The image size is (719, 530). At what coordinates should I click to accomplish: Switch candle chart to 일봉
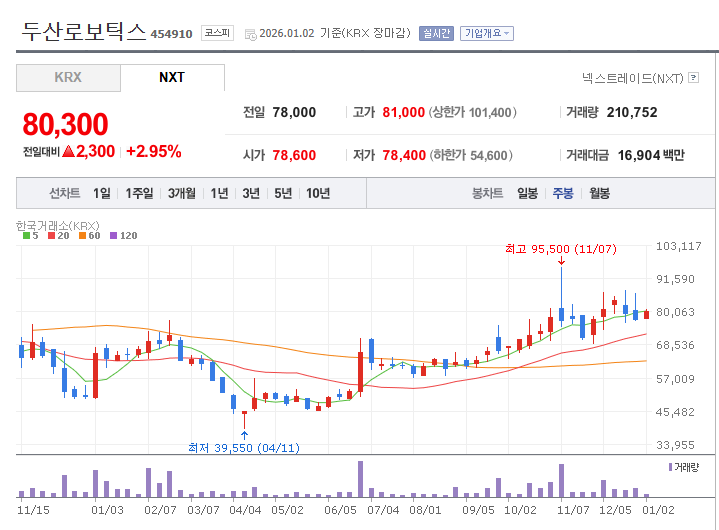527,193
